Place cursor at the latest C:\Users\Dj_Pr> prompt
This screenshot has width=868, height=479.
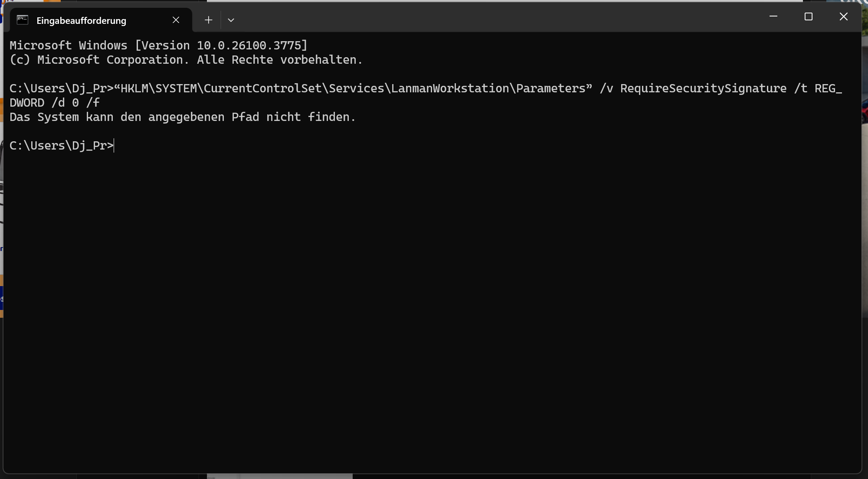click(62, 146)
